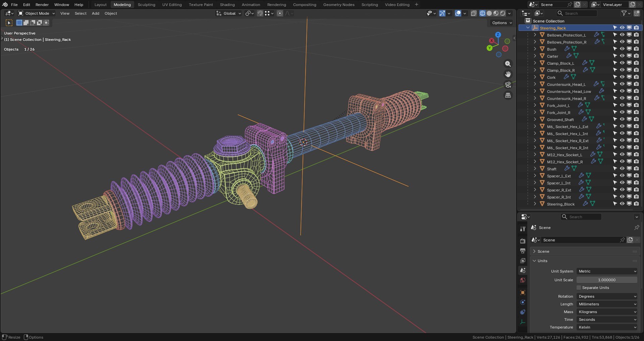The width and height of the screenshot is (644, 341).
Task: Open the Add menu in viewport header
Action: tap(96, 13)
